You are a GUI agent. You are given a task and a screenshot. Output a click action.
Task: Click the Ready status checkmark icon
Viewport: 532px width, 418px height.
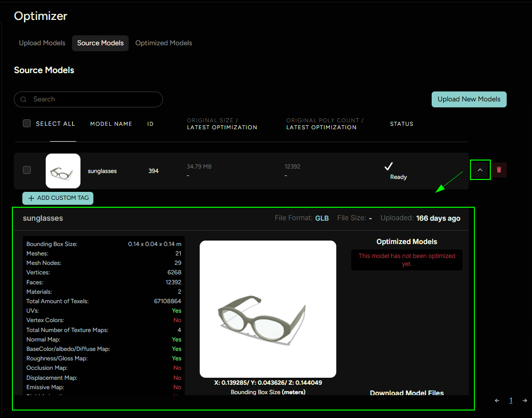[x=389, y=166]
